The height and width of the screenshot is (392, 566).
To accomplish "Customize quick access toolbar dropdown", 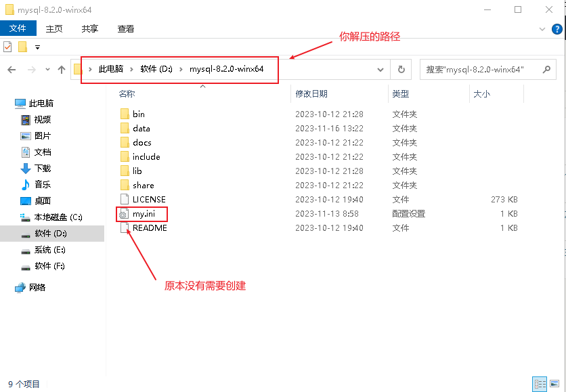I will pos(37,47).
